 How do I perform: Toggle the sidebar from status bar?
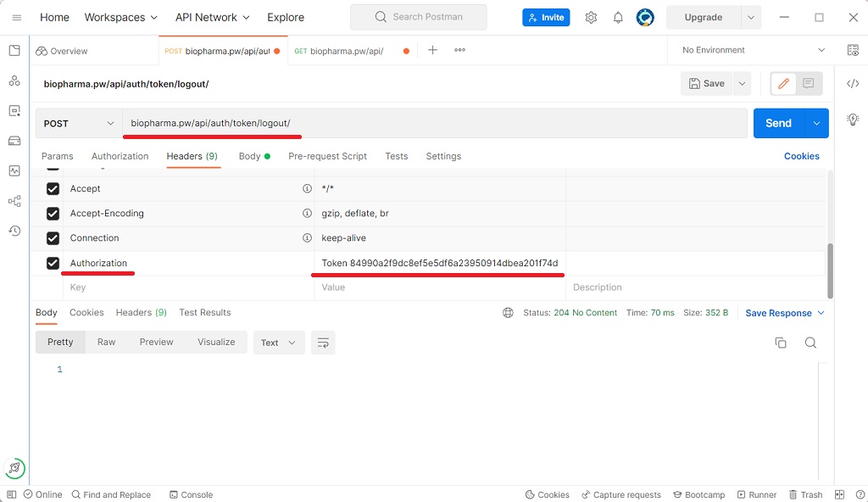11,495
